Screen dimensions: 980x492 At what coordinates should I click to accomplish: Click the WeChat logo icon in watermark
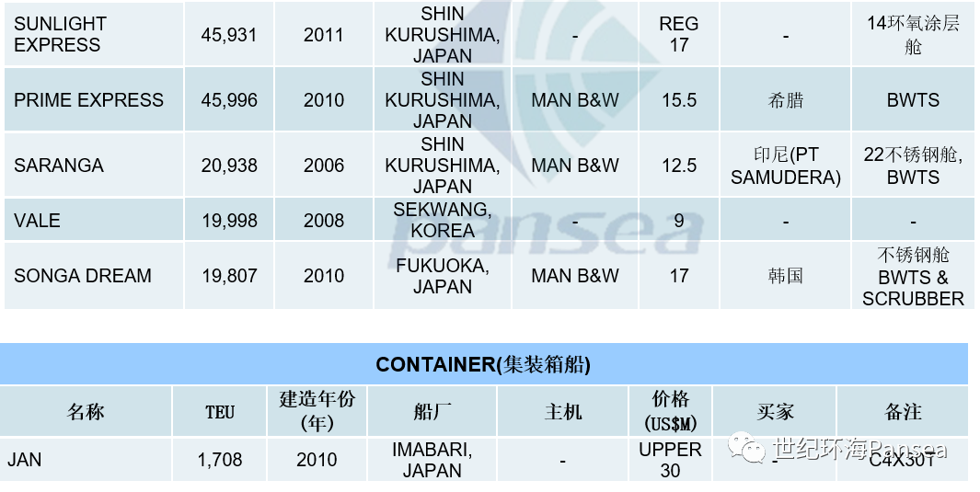(746, 449)
